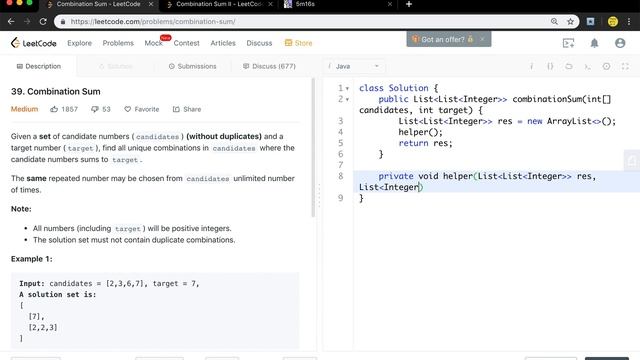
Task: Open a new browser tab
Action: 409,4
